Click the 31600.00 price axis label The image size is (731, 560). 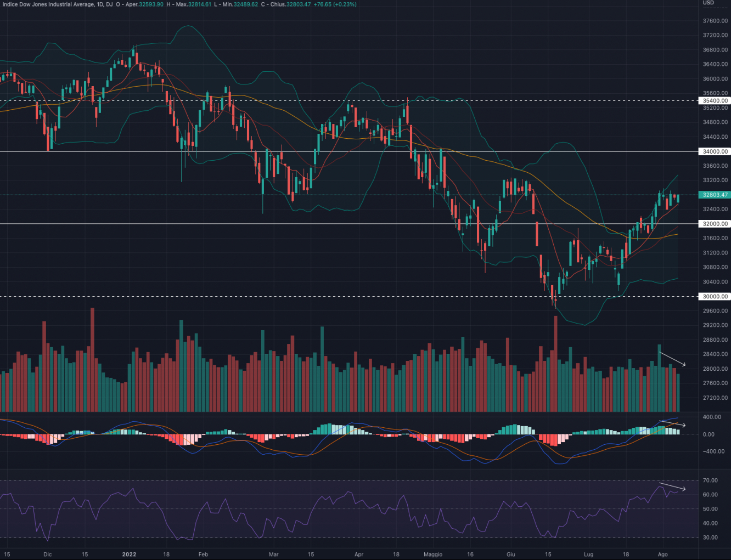(x=715, y=239)
